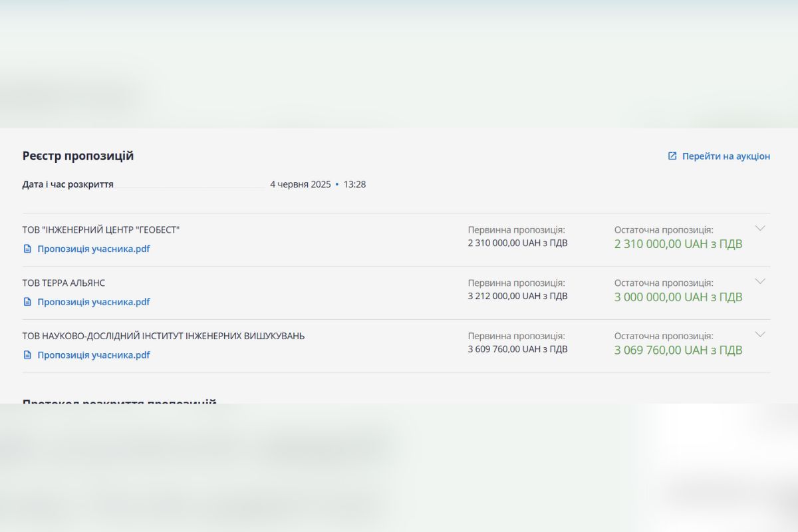Expand the ГЕОБЕСТ proposal row chevron
This screenshot has height=532, width=798.
(x=760, y=228)
